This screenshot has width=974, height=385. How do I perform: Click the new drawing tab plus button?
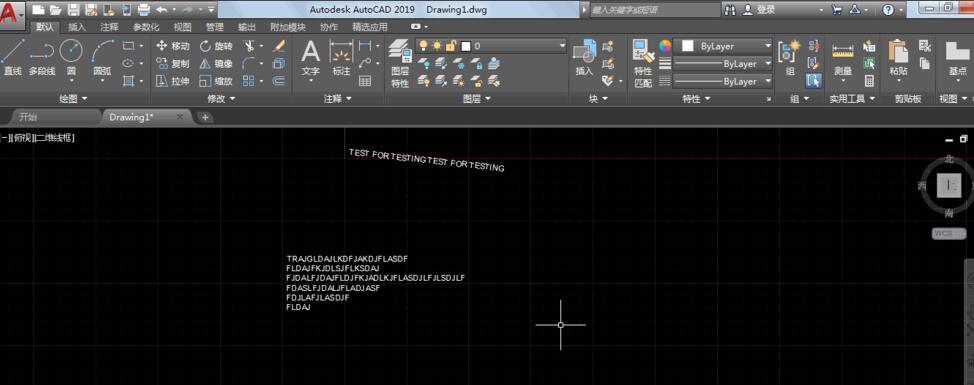pos(205,117)
